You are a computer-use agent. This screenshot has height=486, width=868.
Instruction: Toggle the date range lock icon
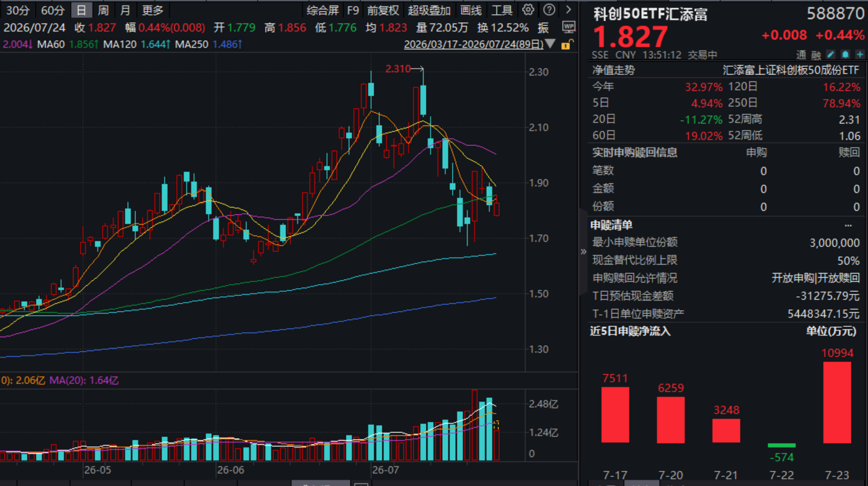tap(566, 45)
